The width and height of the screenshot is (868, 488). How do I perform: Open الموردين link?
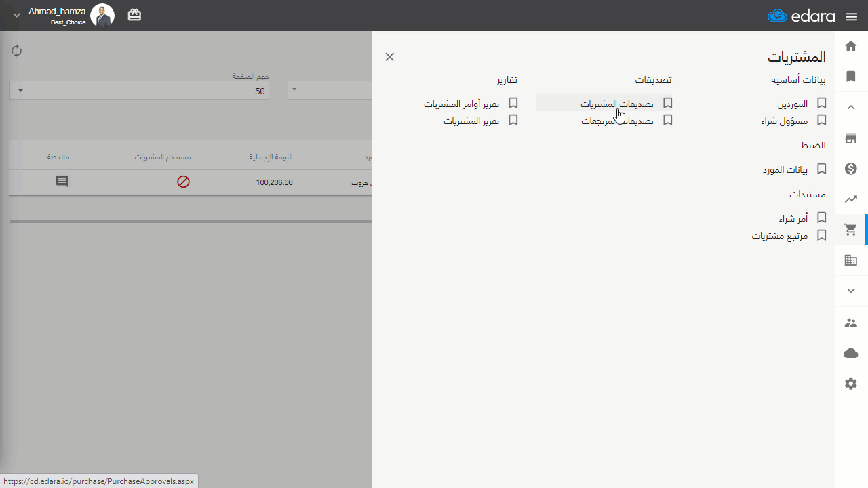coord(793,104)
